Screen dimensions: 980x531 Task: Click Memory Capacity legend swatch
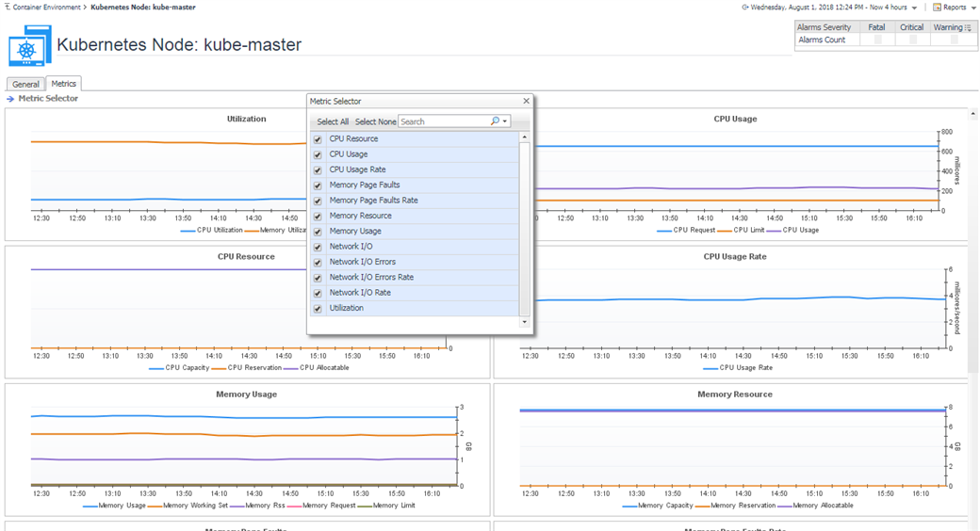coord(630,506)
